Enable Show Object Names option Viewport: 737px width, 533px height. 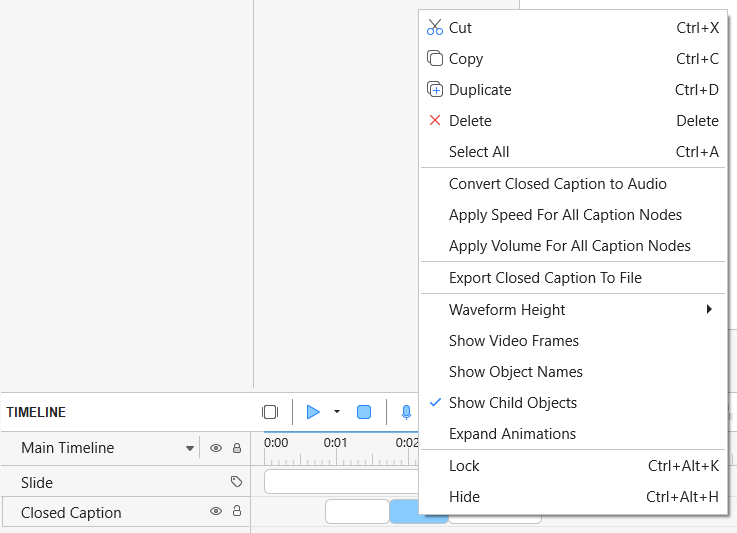coord(572,372)
